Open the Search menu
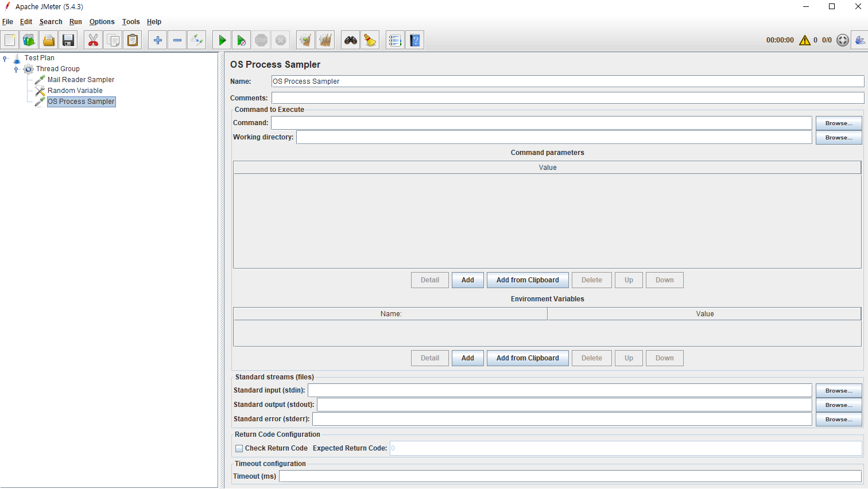868x489 pixels. point(51,22)
